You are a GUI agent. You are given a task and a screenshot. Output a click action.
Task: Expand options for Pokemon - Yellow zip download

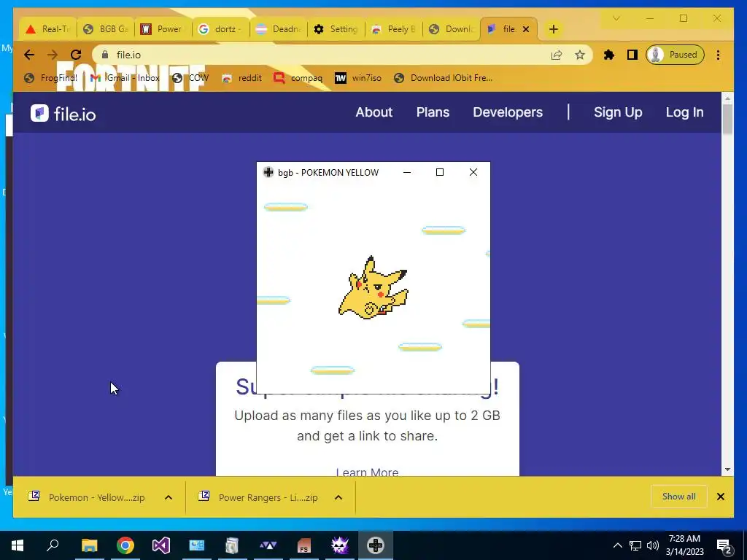point(169,497)
